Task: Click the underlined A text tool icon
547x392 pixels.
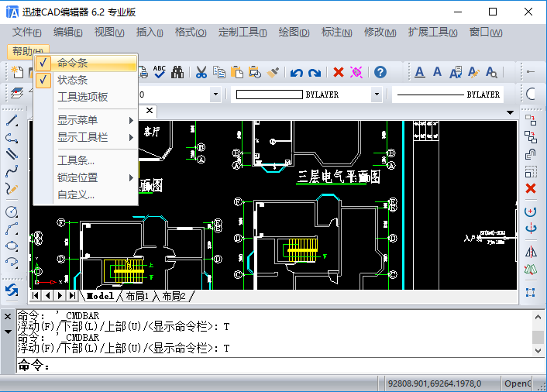Action: pyautogui.click(x=420, y=72)
